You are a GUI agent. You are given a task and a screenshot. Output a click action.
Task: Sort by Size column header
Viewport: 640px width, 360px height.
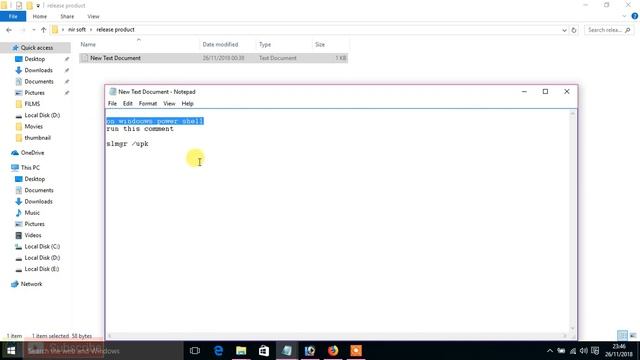coord(320,44)
